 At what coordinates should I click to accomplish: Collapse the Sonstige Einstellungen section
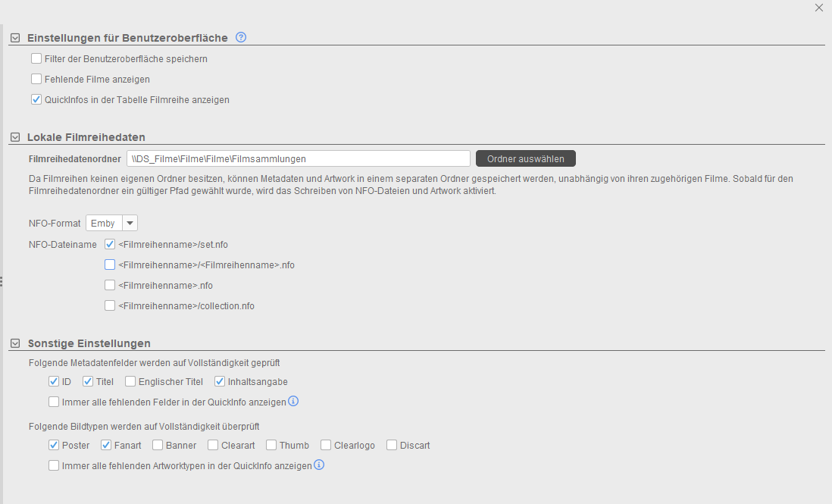coord(14,343)
